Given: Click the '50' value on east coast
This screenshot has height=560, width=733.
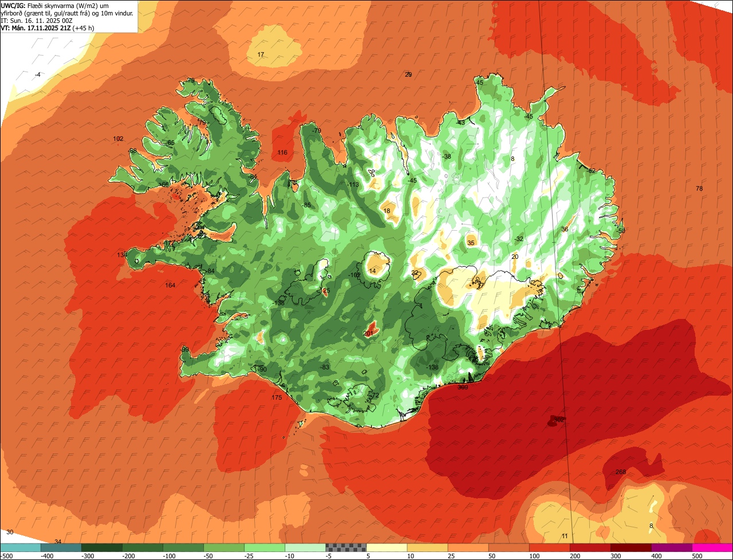Looking at the screenshot, I should click(622, 230).
